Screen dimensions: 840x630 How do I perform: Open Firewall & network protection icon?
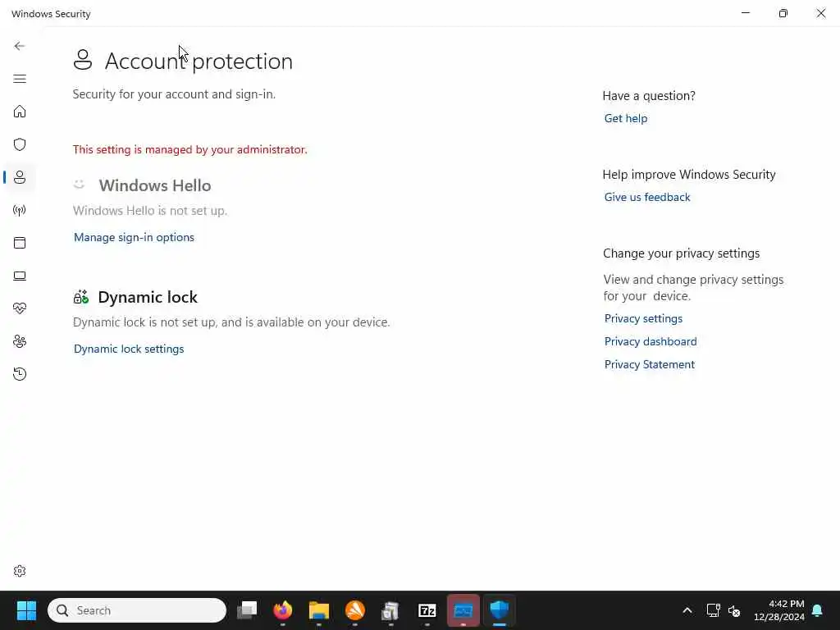click(x=20, y=210)
